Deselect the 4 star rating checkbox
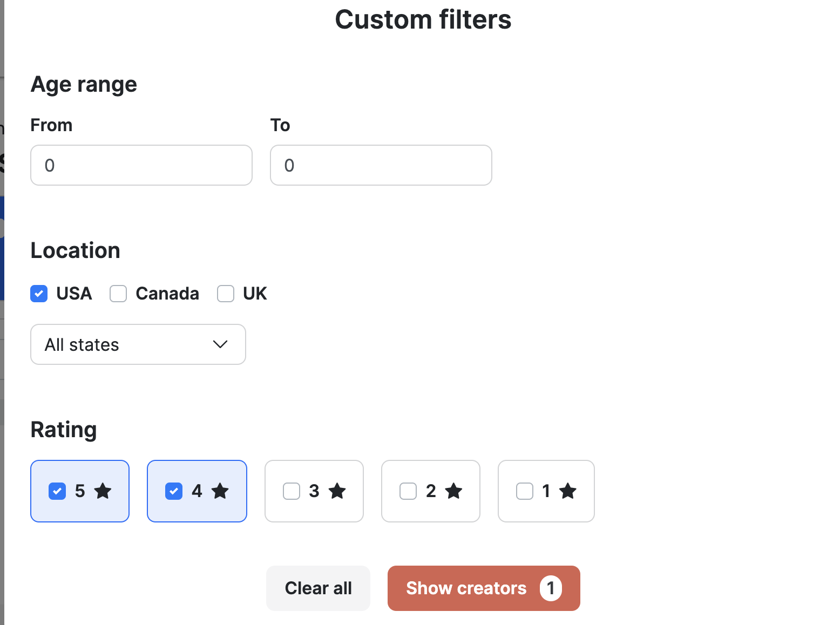The image size is (840, 625). (174, 491)
